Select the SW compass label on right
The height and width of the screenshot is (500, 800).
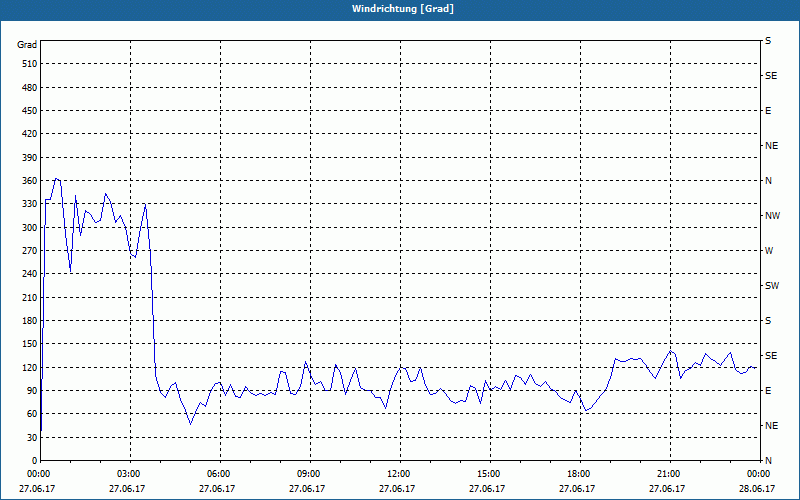coord(772,286)
